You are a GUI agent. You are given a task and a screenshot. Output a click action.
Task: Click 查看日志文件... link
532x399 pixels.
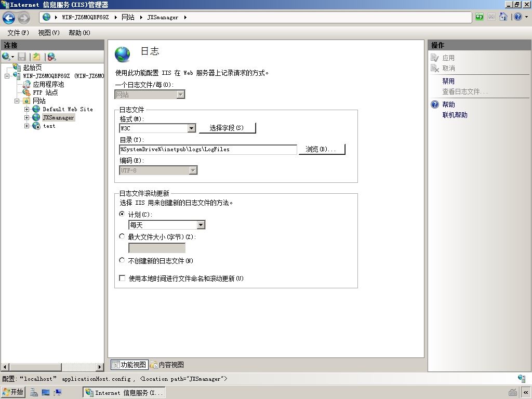point(465,91)
